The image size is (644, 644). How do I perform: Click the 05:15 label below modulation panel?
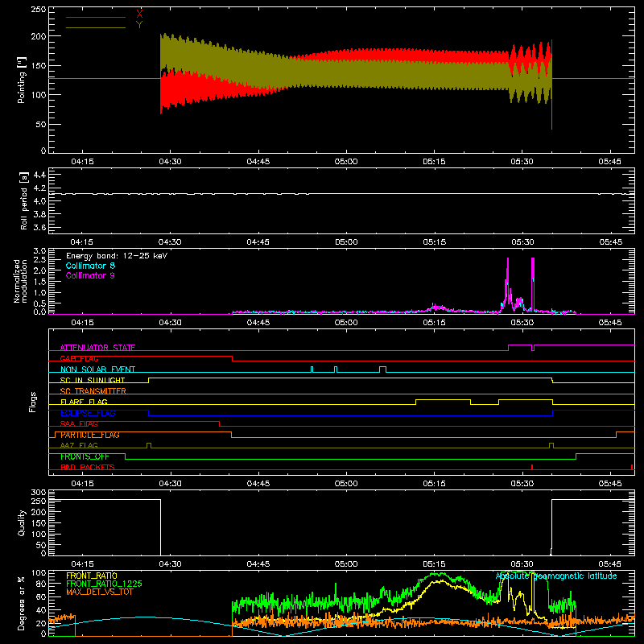tap(434, 323)
